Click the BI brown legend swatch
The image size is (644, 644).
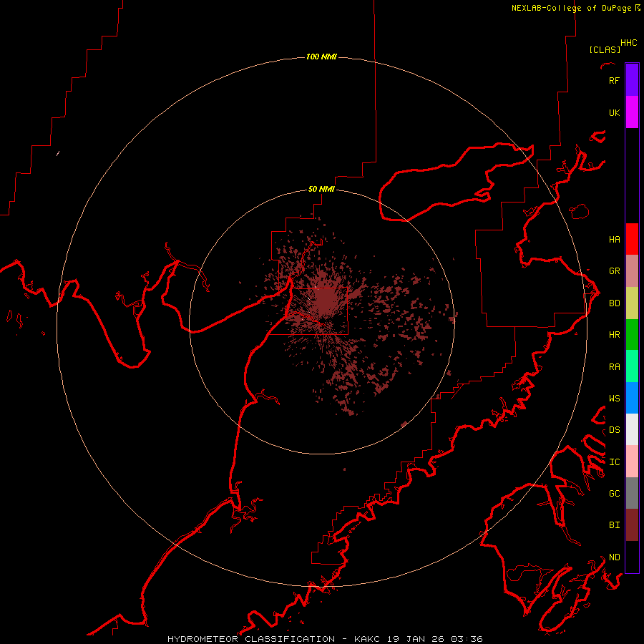pos(632,525)
